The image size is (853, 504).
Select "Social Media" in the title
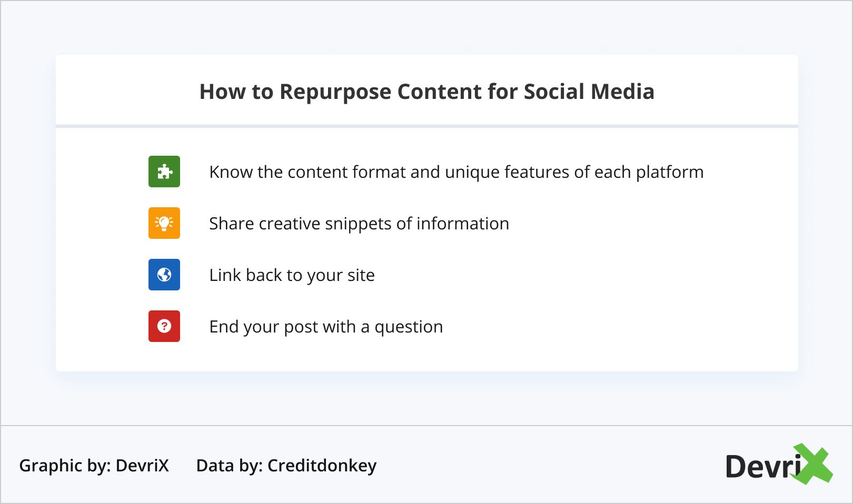pyautogui.click(x=589, y=92)
